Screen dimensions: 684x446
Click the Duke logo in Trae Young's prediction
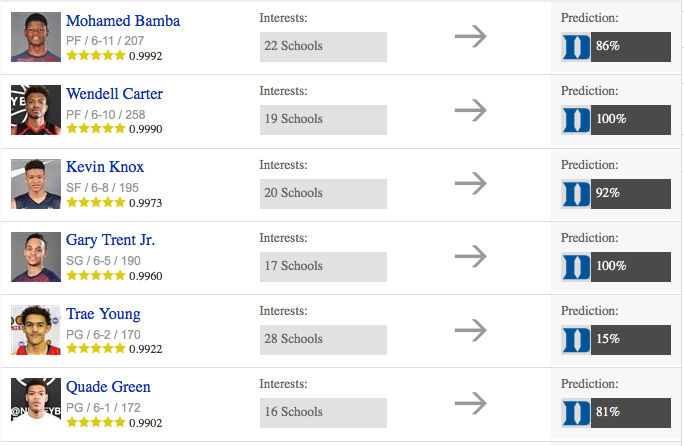tap(577, 339)
